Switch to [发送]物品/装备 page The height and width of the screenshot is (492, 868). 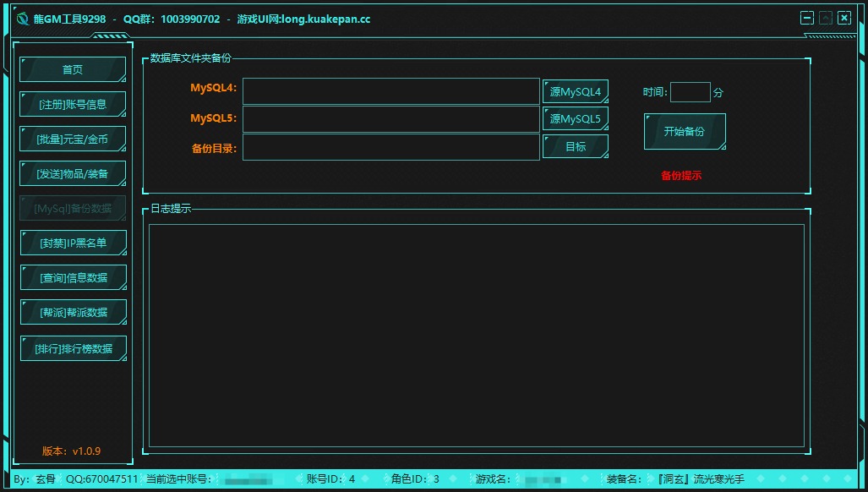click(x=73, y=173)
